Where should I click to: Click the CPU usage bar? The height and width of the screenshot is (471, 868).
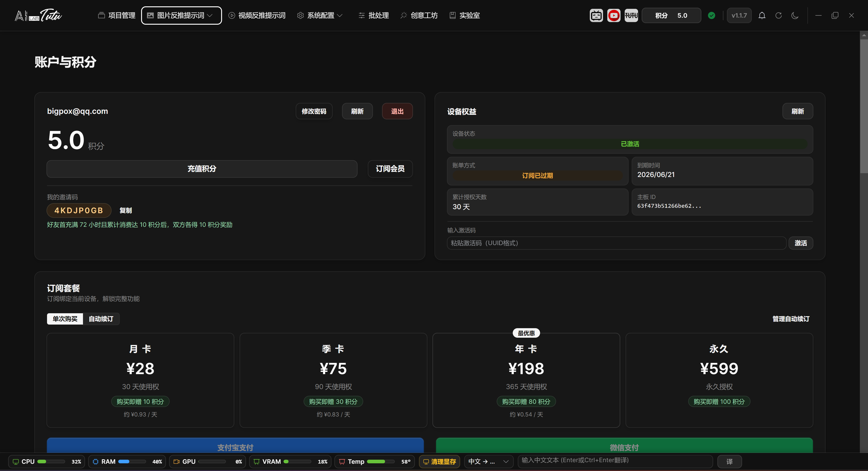[51, 461]
